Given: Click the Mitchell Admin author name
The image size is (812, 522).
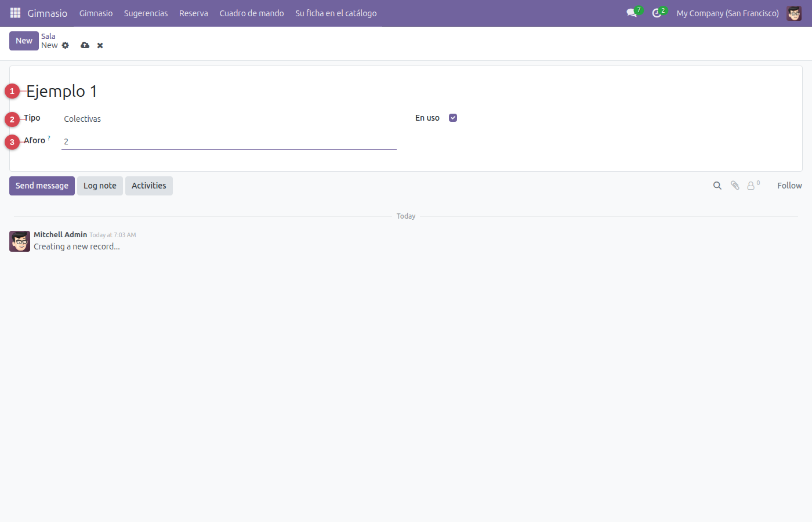Looking at the screenshot, I should point(60,234).
